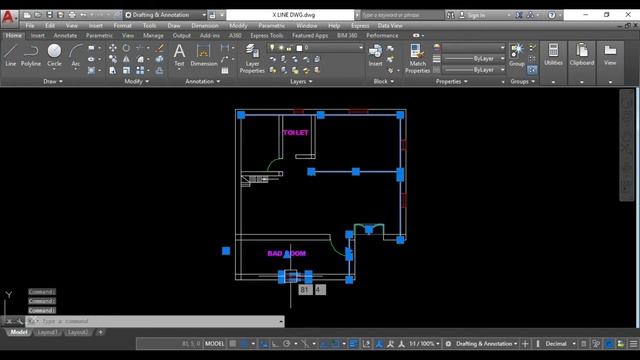The image size is (640, 360).
Task: Open the Utilities panel
Action: [x=553, y=54]
